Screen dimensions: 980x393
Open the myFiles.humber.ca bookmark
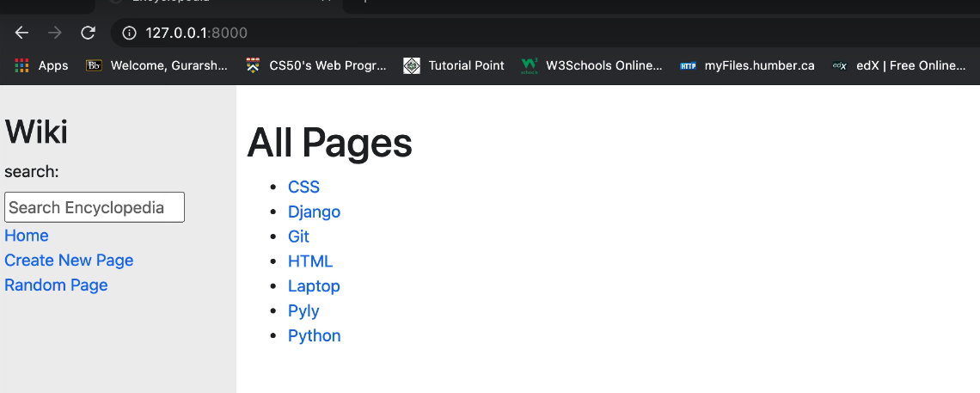pyautogui.click(x=746, y=65)
